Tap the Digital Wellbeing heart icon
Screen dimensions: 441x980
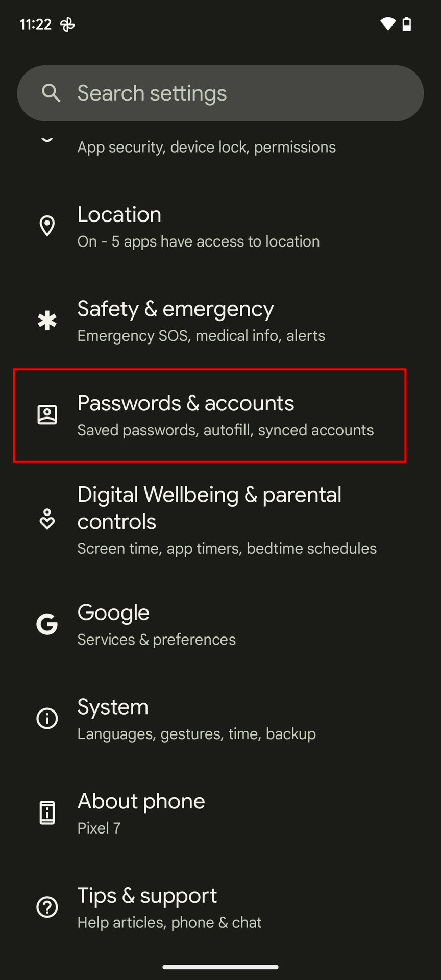(x=47, y=519)
